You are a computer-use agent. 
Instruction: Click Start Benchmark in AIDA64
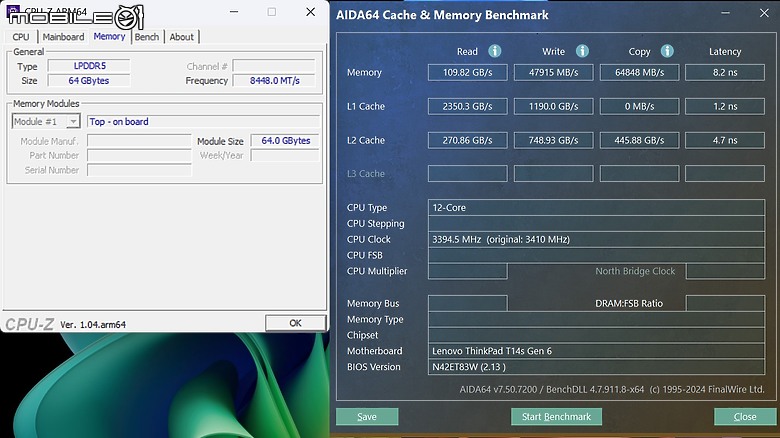tap(556, 417)
